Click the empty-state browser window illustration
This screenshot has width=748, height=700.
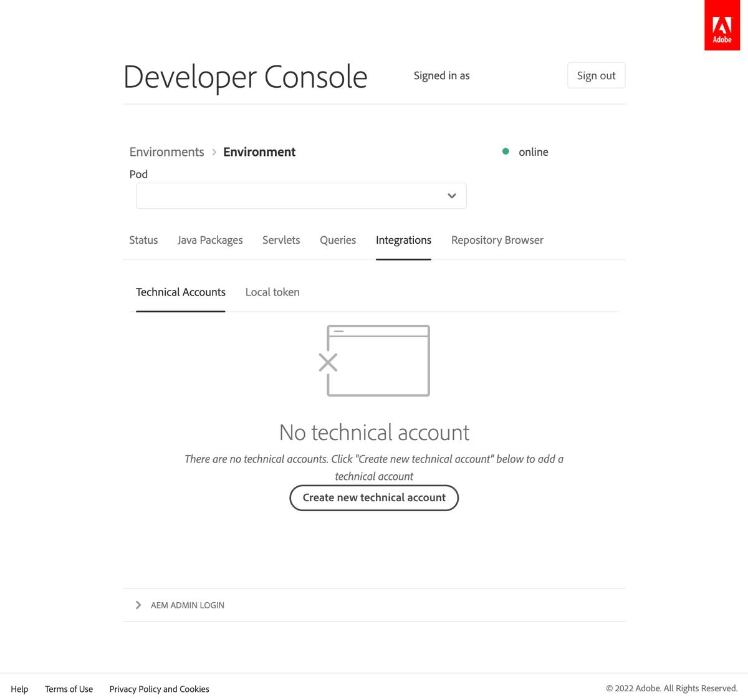[x=376, y=360]
